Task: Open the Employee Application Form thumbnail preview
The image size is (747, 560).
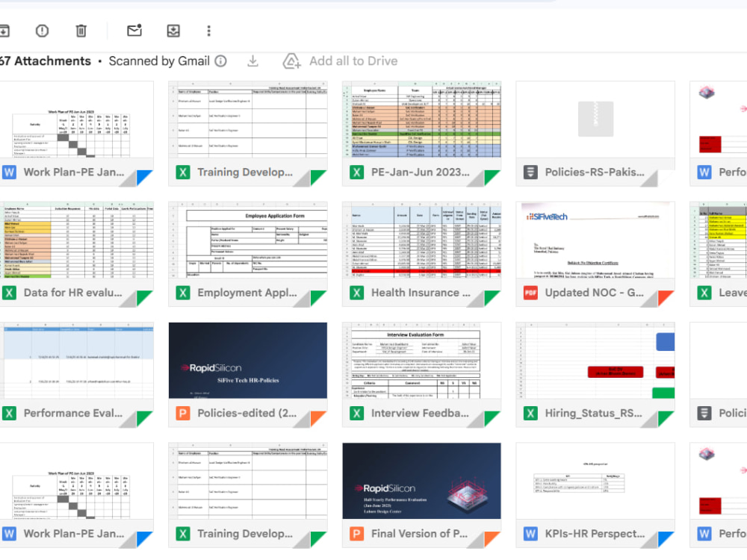Action: click(248, 240)
